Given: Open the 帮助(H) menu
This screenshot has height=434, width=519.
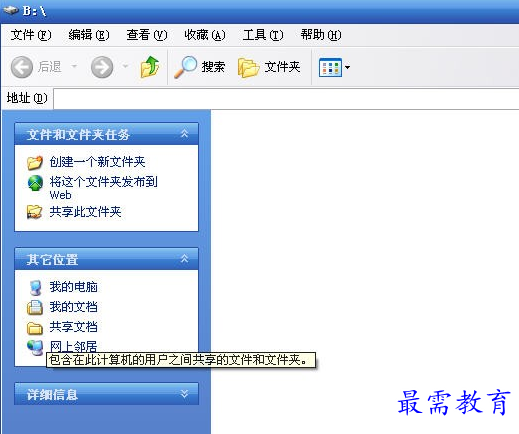Looking at the screenshot, I should [x=321, y=35].
